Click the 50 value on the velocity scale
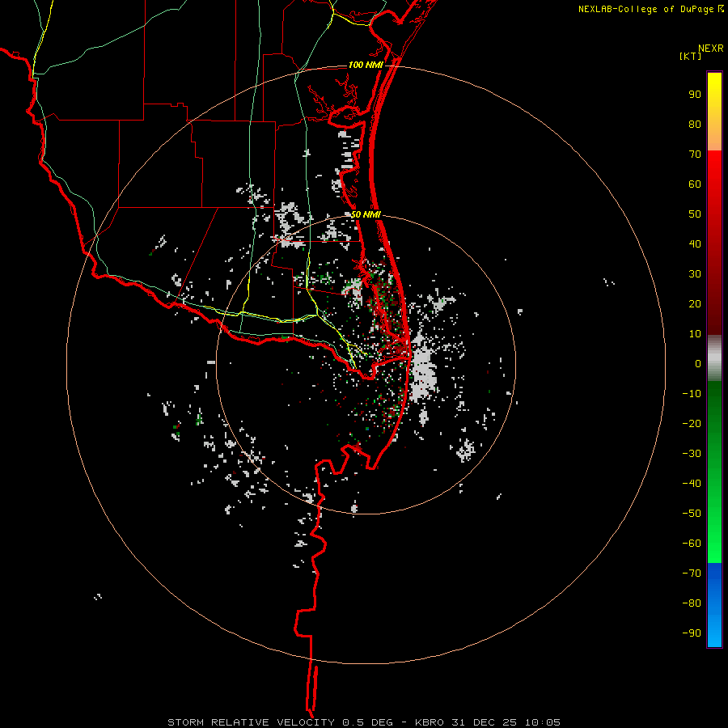The height and width of the screenshot is (728, 728). [695, 214]
